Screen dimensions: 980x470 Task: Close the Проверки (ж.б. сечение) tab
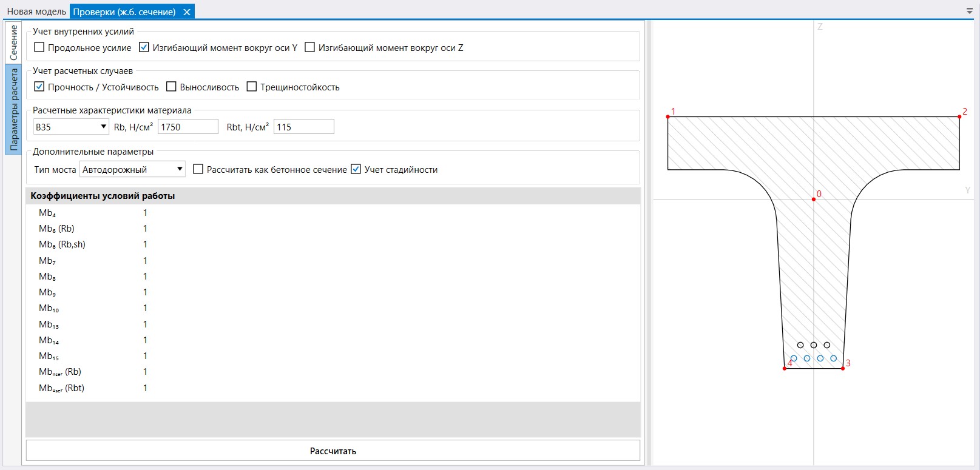[x=187, y=12]
